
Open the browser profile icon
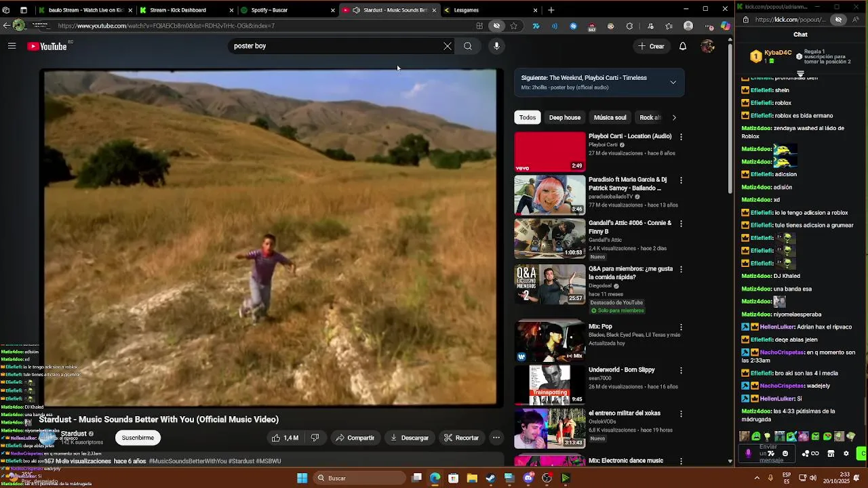[x=688, y=26]
